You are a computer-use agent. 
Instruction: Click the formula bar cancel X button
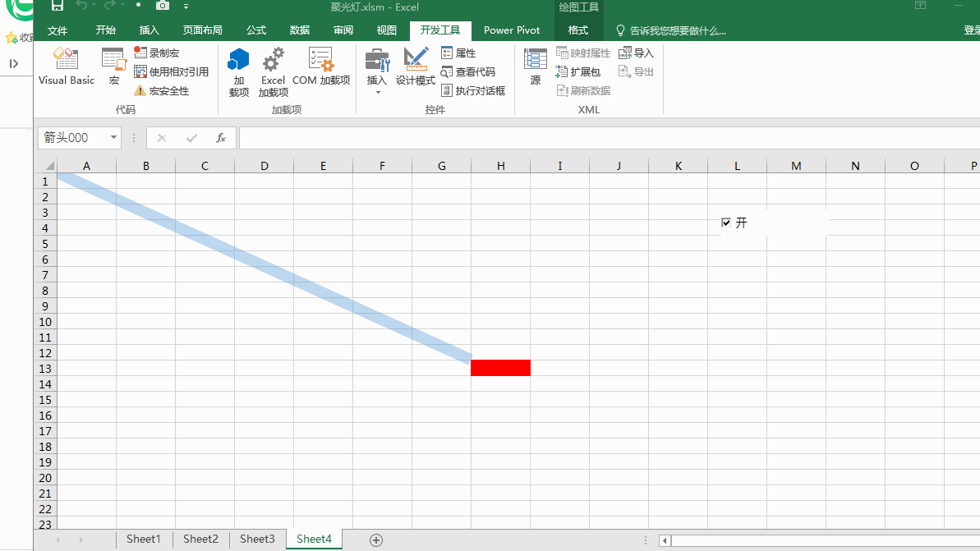pyautogui.click(x=162, y=138)
